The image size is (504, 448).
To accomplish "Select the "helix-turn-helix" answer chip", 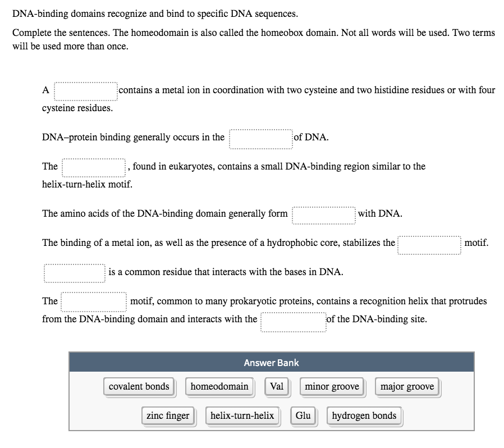I will tap(242, 415).
